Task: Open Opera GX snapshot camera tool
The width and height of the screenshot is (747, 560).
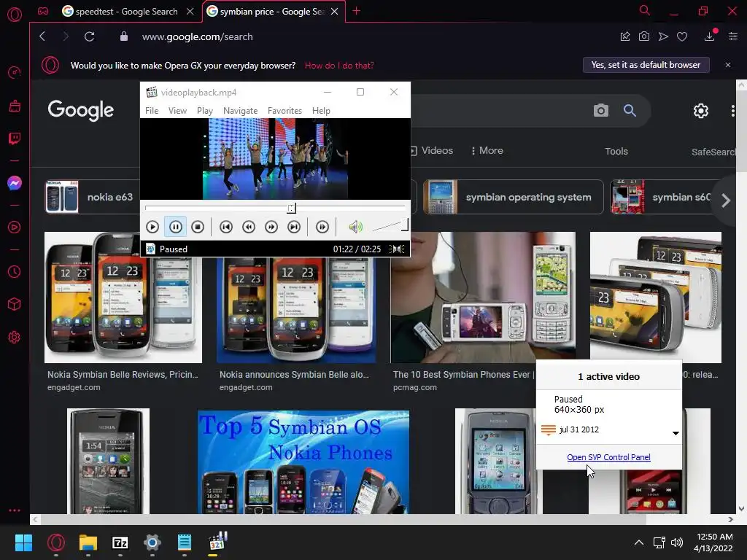Action: (x=644, y=36)
